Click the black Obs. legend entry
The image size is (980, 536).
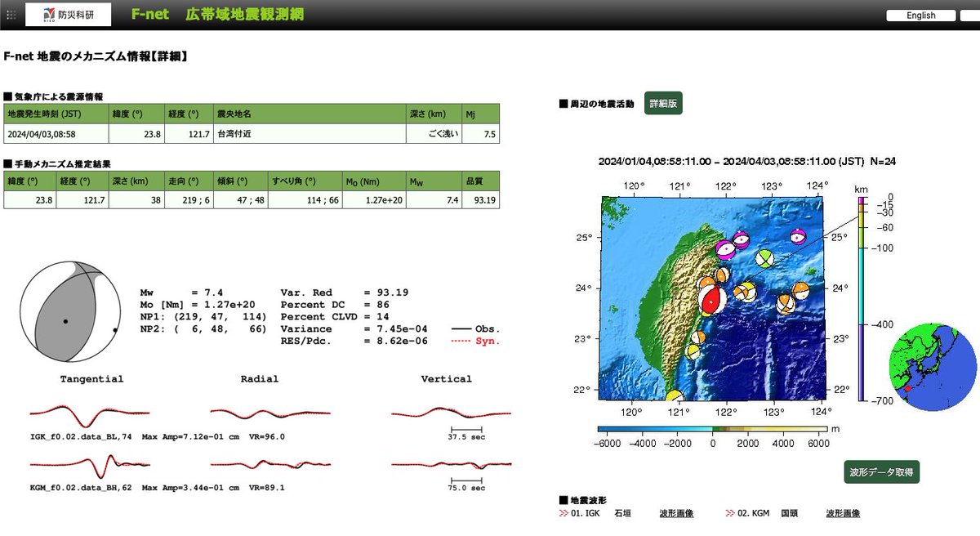[x=475, y=328]
